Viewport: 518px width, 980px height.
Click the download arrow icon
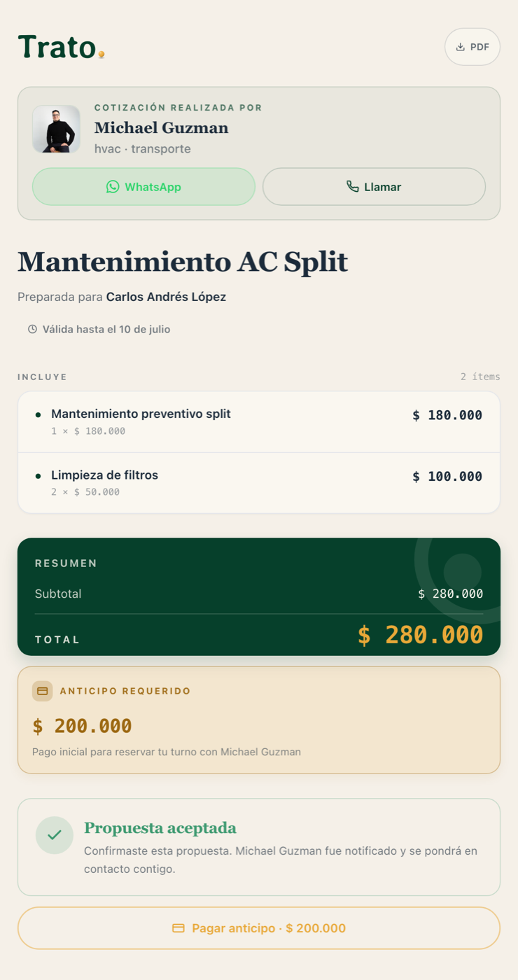pos(461,47)
